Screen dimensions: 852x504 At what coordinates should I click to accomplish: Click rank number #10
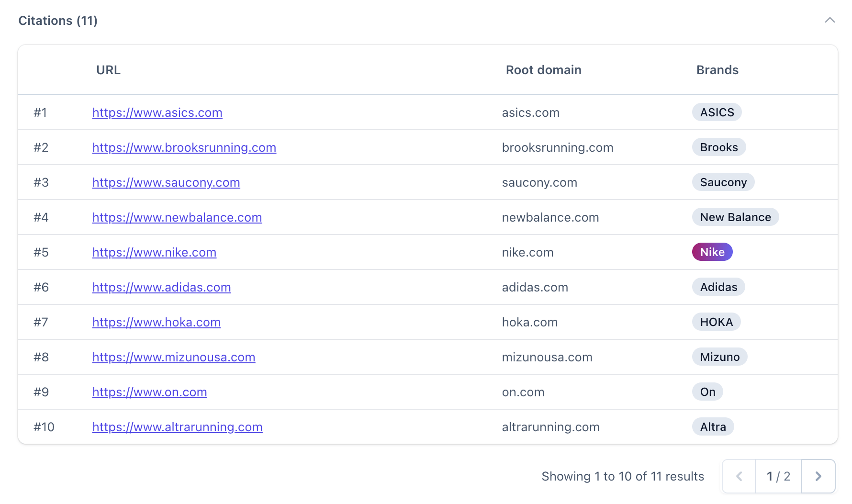[44, 427]
